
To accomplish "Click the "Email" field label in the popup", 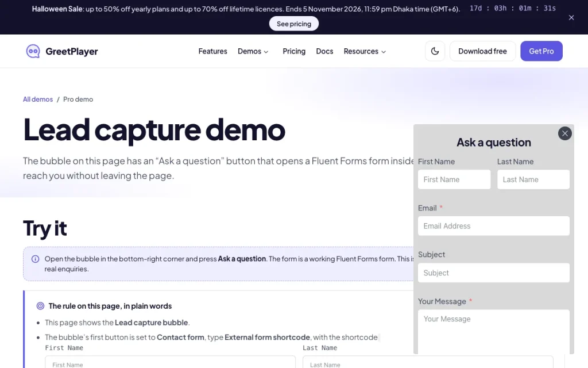I will (x=427, y=208).
